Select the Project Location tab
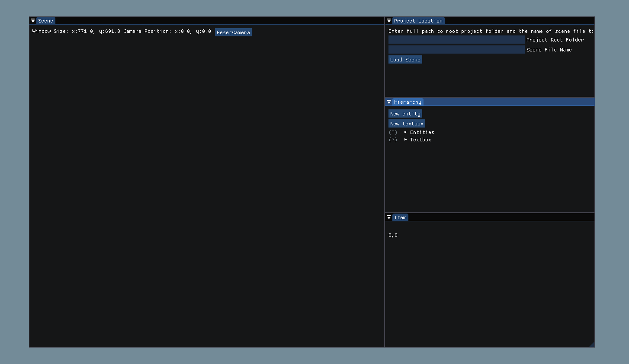 click(418, 20)
